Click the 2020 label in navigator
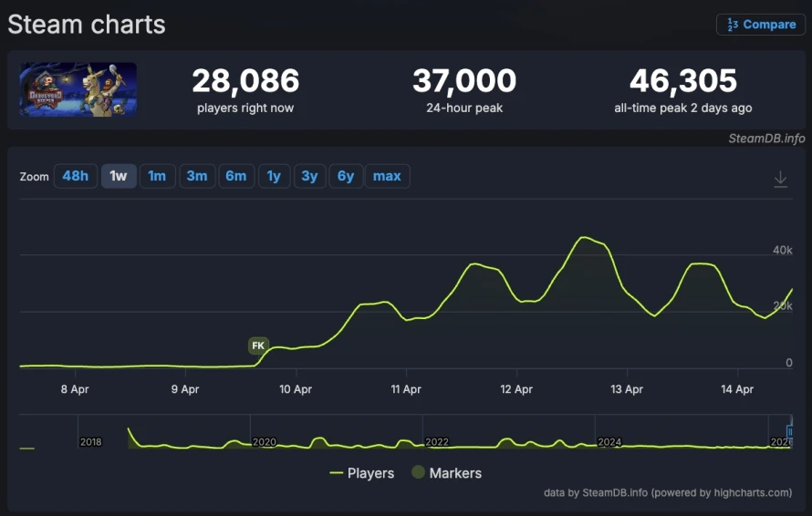 tap(264, 442)
